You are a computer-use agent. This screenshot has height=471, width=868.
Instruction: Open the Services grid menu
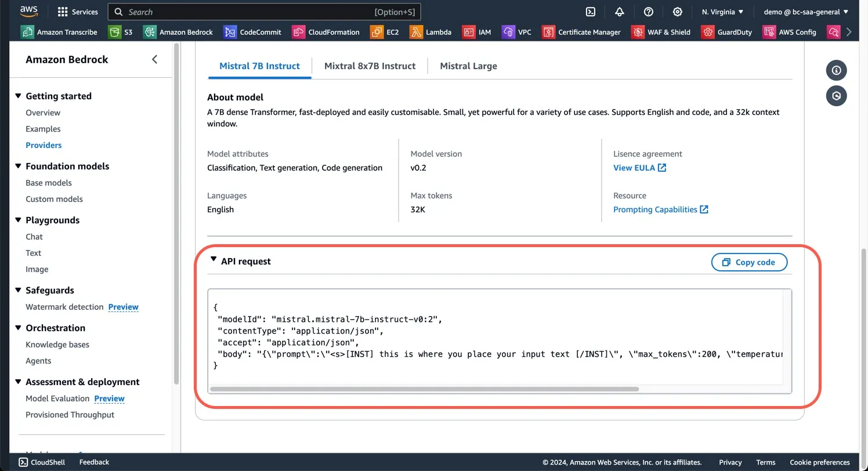click(x=78, y=12)
